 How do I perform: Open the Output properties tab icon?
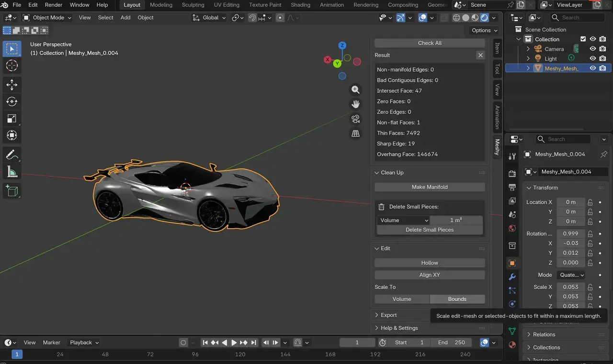click(512, 187)
